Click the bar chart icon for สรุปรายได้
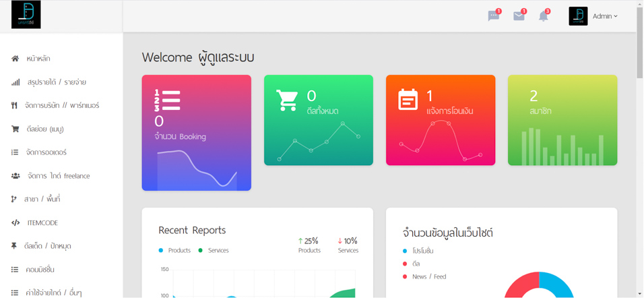The height and width of the screenshot is (298, 644). [15, 82]
